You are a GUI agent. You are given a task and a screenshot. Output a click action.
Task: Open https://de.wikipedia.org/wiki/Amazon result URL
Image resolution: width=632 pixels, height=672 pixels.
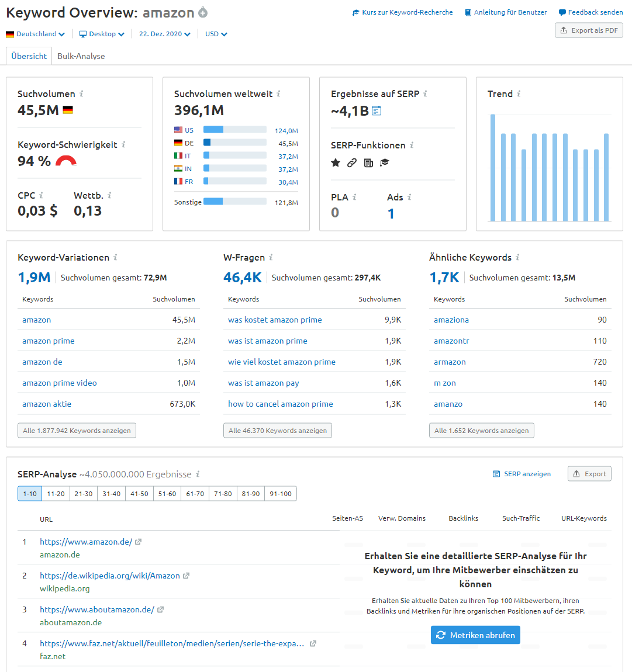coord(110,576)
